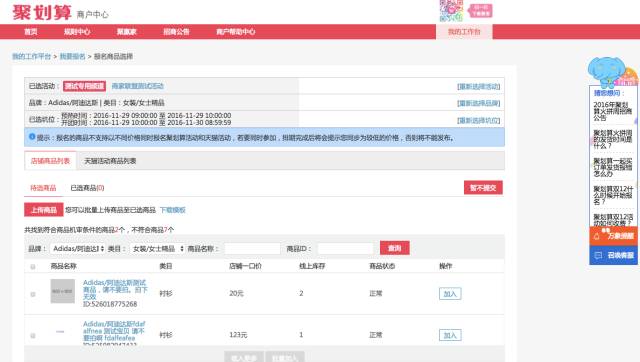Click the red 测试专用 activity tag
The height and width of the screenshot is (362, 640).
(x=84, y=86)
